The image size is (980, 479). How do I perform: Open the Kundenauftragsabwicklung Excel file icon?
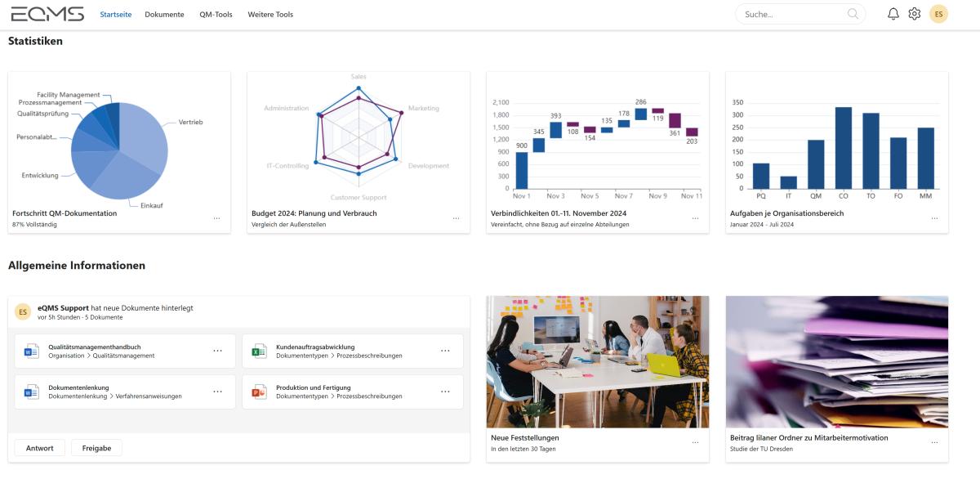259,351
